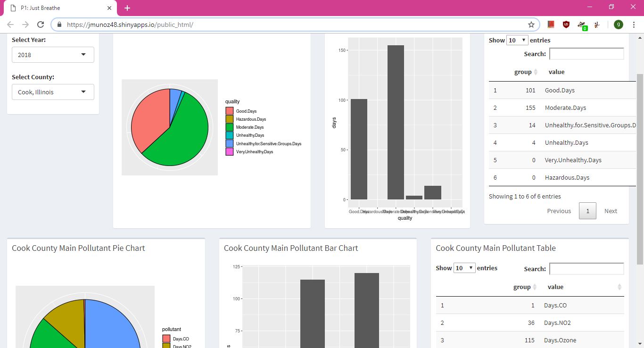Select the Days.CO table row
Viewport: 644px width, 348px height.
click(530, 305)
